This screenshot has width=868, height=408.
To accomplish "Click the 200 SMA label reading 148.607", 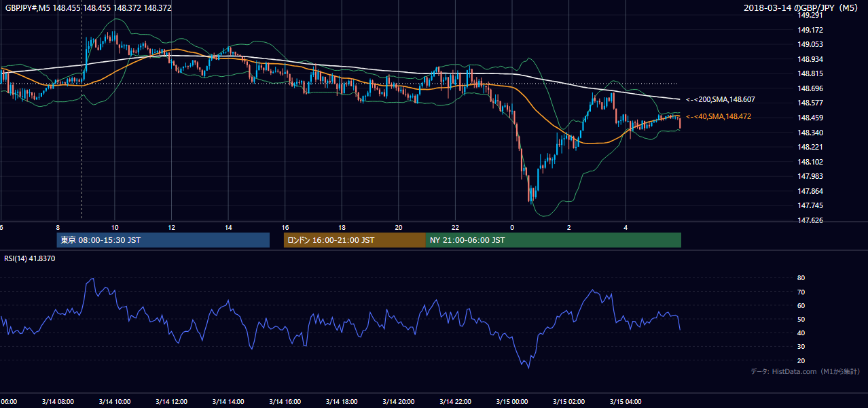I will [x=721, y=100].
